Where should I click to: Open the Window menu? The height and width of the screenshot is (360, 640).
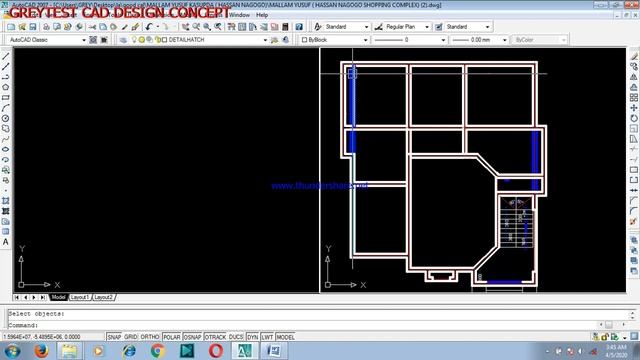(x=240, y=15)
